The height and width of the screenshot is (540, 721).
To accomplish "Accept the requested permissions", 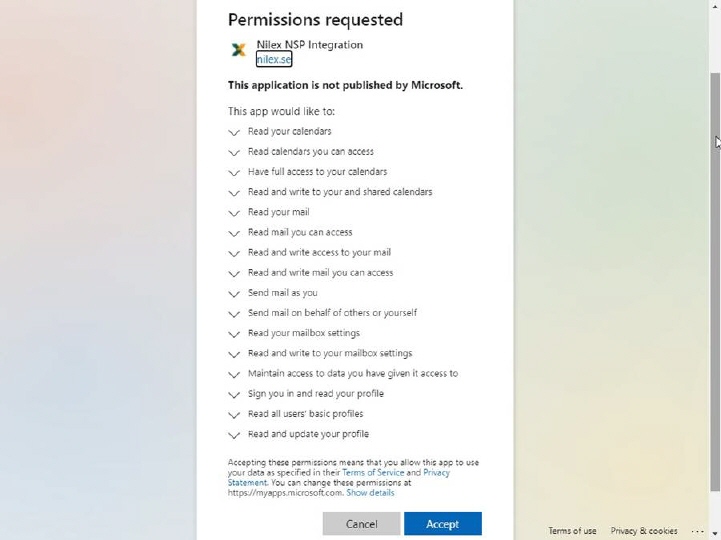I will click(442, 523).
